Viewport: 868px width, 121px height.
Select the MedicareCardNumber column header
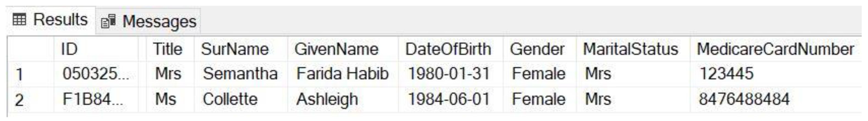tap(775, 49)
